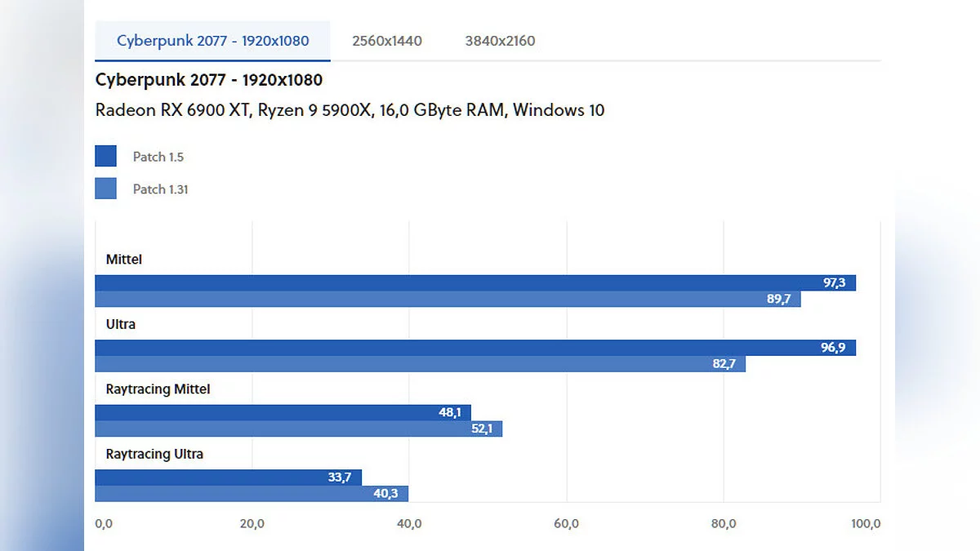Click the Raytracing Ultra bar showing 40,3

(x=252, y=494)
